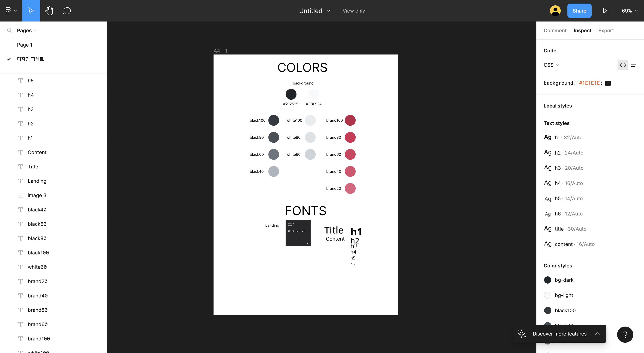
Task: Click the bg-dark color style swatch
Action: click(547, 280)
